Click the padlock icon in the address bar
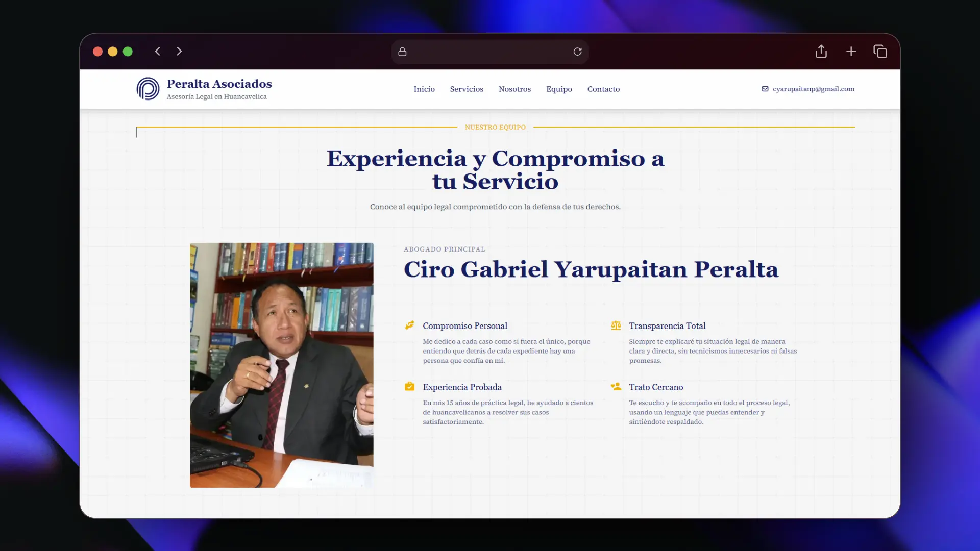This screenshot has width=980, height=551. pyautogui.click(x=402, y=52)
